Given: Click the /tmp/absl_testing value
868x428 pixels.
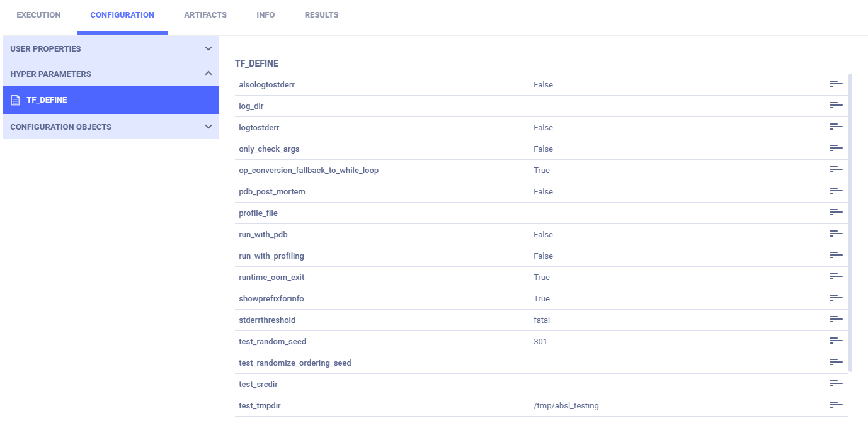Looking at the screenshot, I should 566,406.
